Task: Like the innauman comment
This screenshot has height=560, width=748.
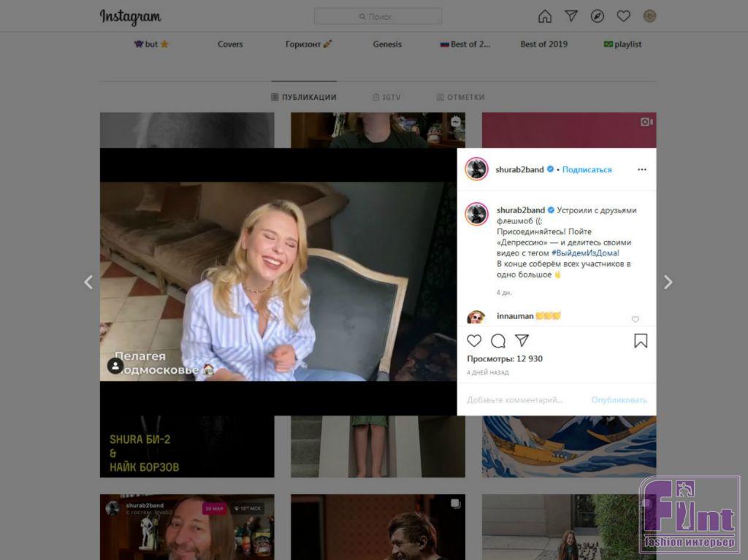Action: pos(635,319)
